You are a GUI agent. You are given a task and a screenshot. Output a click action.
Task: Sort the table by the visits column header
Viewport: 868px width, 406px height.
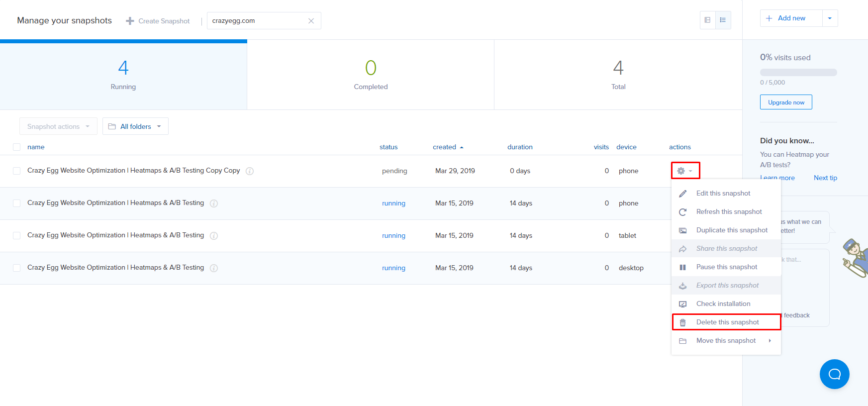pyautogui.click(x=601, y=147)
